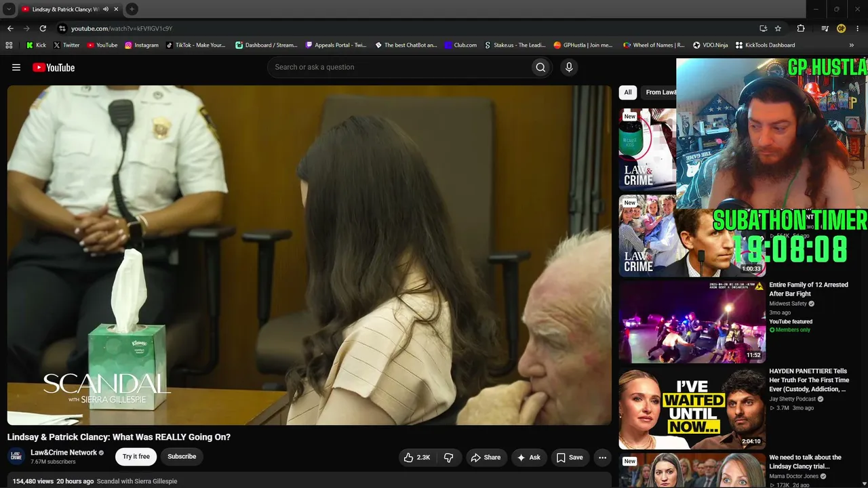Open the Scandal with Sierra Gillespie link

pos(137,481)
